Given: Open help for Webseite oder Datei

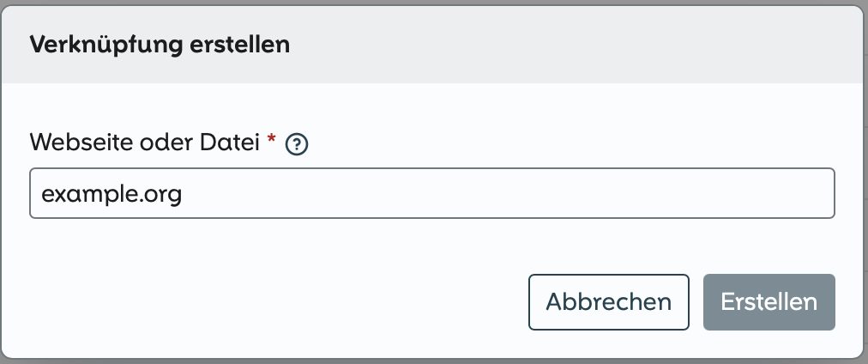Looking at the screenshot, I should tap(297, 143).
